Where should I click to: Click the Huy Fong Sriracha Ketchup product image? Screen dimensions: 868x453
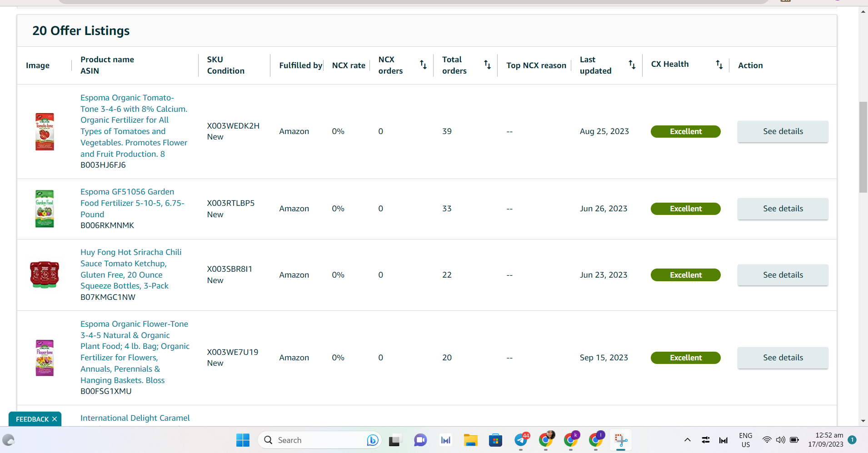45,275
